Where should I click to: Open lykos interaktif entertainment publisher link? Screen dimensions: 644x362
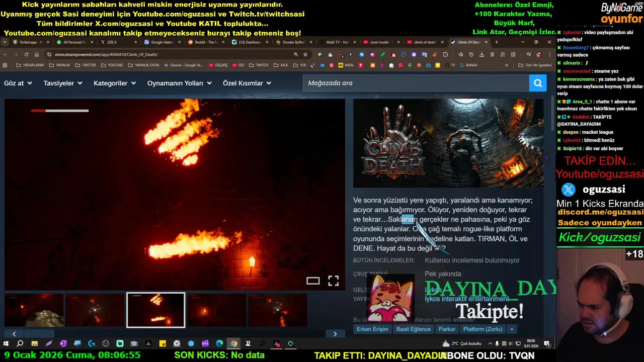pyautogui.click(x=466, y=299)
